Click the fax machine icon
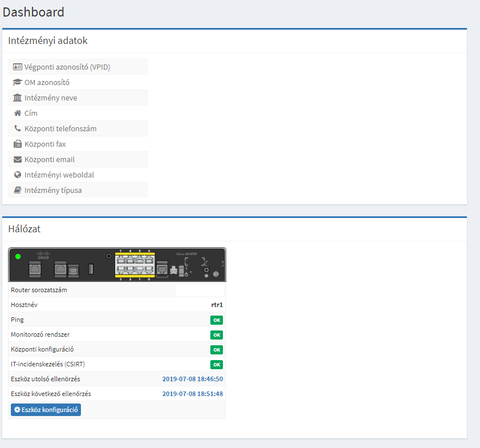The width and height of the screenshot is (480, 448). tap(18, 144)
